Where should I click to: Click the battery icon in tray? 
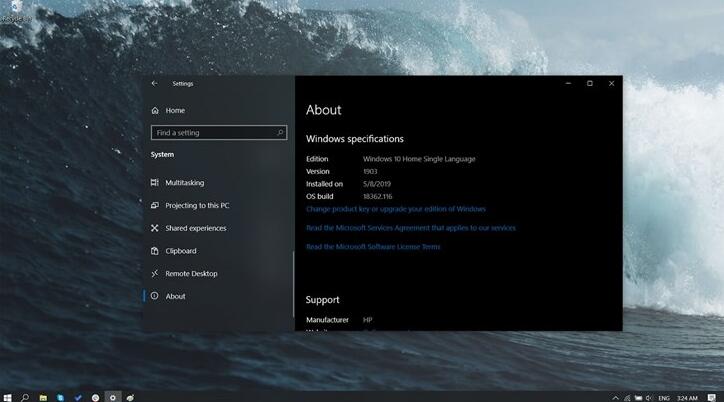pos(638,398)
